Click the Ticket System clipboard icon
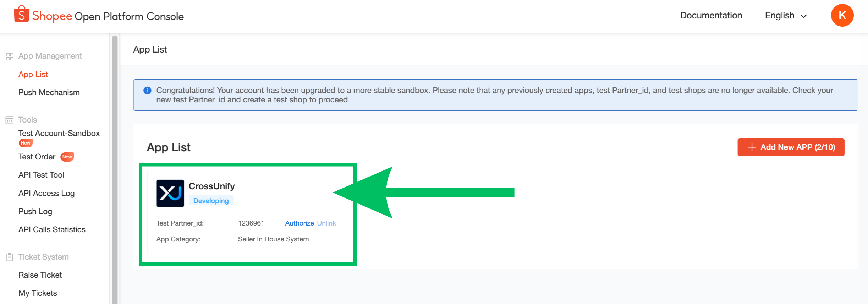This screenshot has height=304, width=868. pyautogui.click(x=10, y=257)
